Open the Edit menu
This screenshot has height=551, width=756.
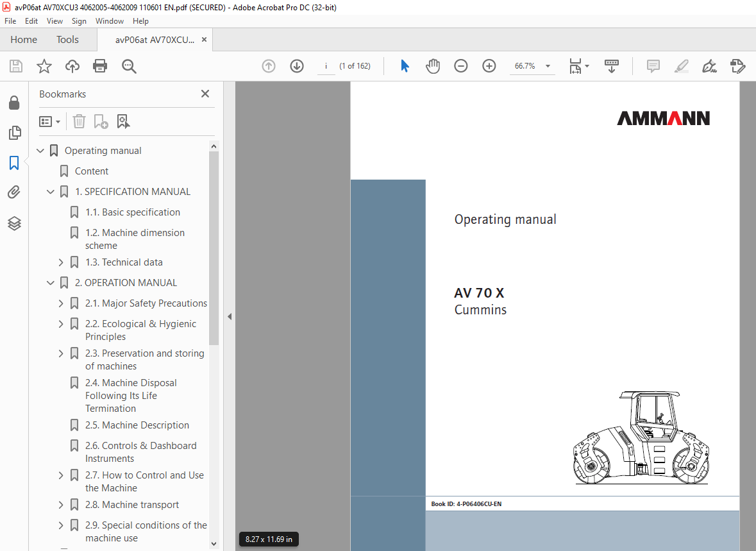[31, 21]
